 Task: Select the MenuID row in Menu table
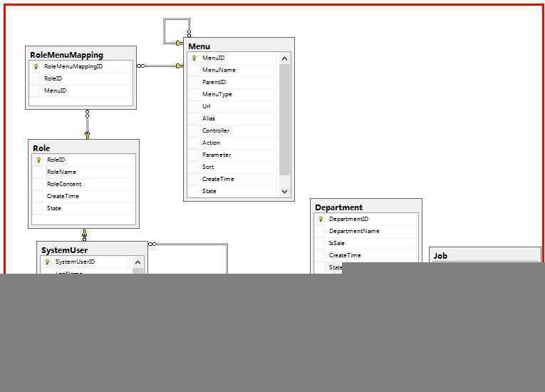pyautogui.click(x=232, y=58)
